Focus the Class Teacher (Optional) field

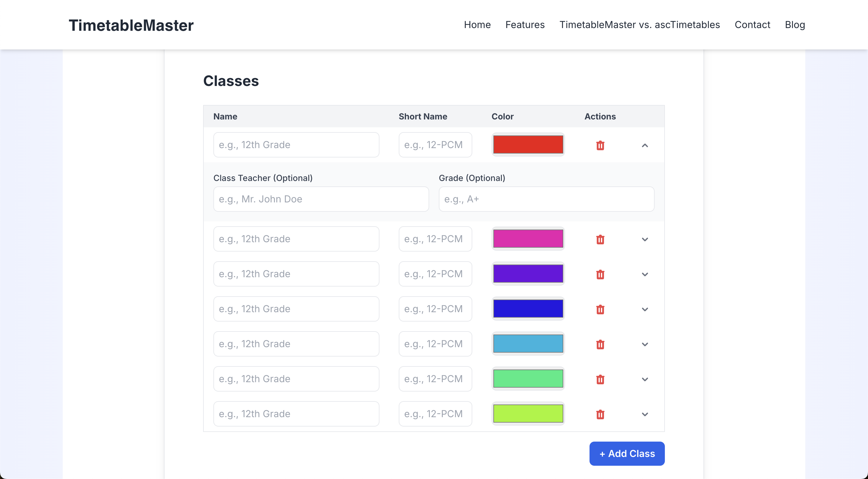[321, 199]
